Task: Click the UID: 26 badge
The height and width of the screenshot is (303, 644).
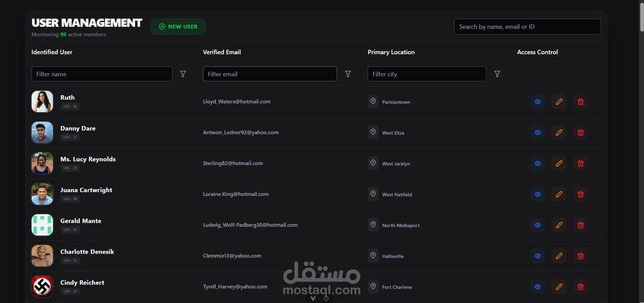Action: pyautogui.click(x=70, y=106)
